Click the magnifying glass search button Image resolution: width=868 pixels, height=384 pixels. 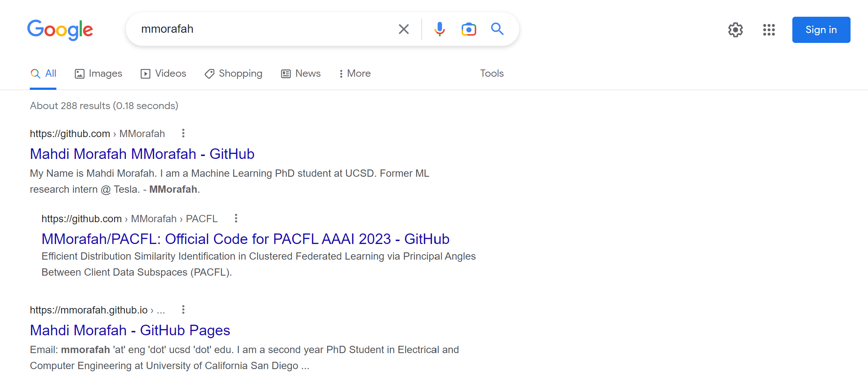497,29
